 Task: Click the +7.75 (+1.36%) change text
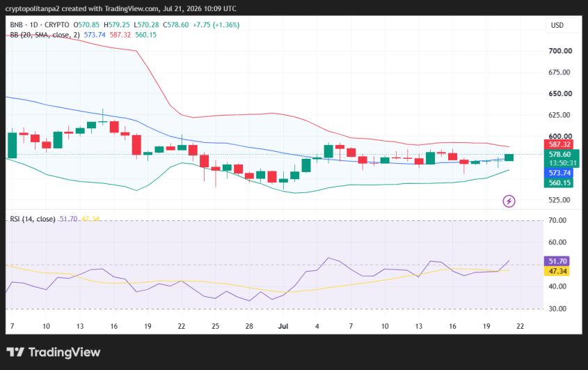click(216, 25)
